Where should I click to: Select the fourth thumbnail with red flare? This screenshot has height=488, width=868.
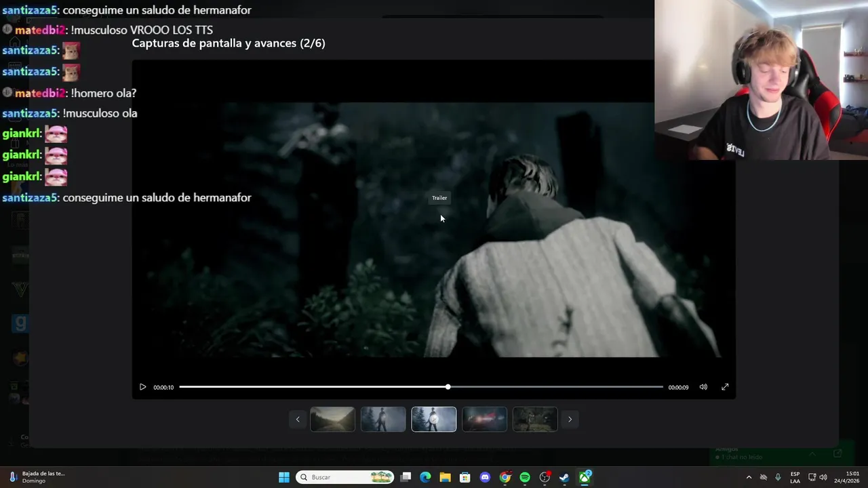(484, 420)
